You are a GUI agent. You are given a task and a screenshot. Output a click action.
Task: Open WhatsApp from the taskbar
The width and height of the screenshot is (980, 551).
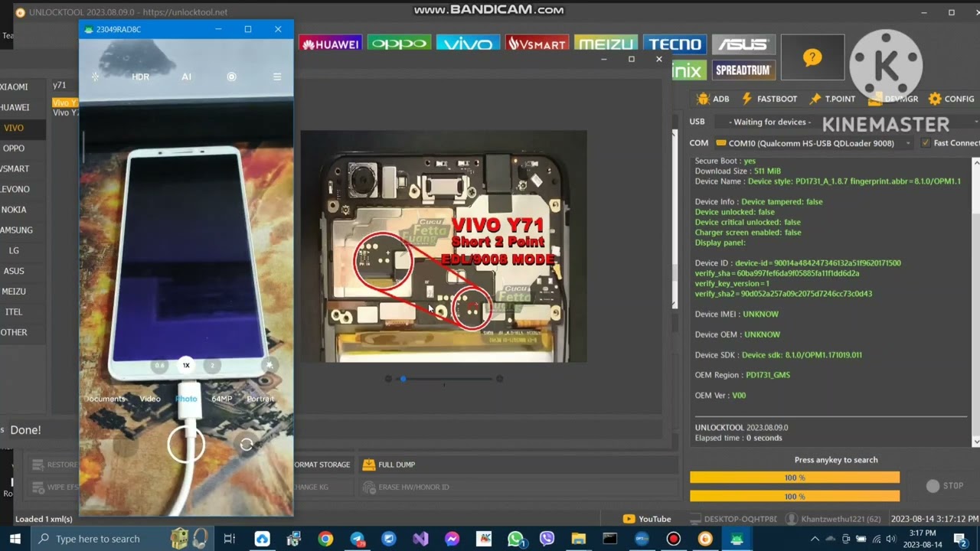(515, 539)
